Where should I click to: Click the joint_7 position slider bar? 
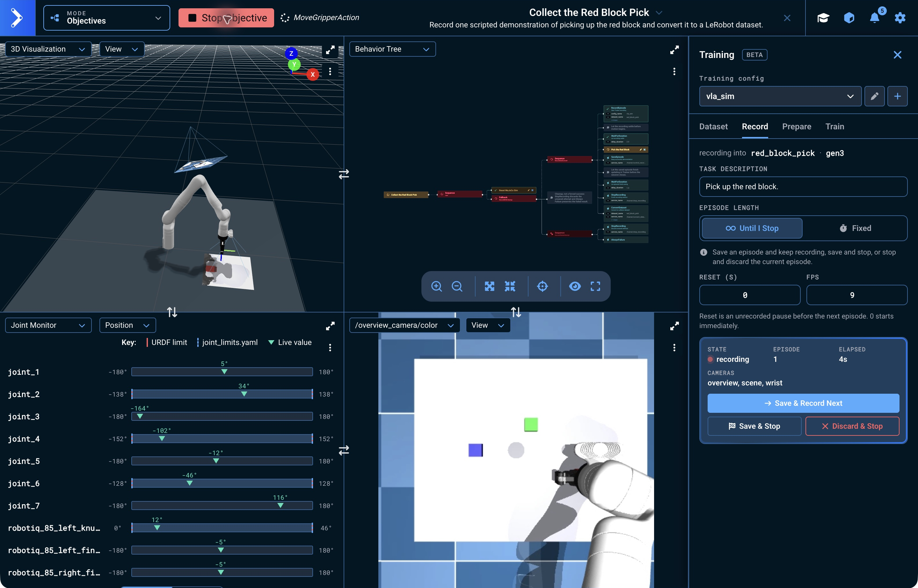click(x=222, y=506)
